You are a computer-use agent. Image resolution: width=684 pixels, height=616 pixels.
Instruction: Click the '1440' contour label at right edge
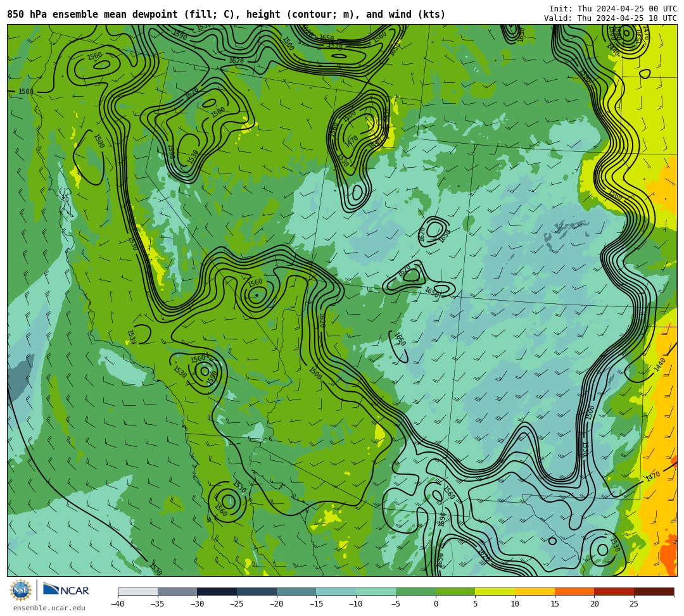(659, 365)
